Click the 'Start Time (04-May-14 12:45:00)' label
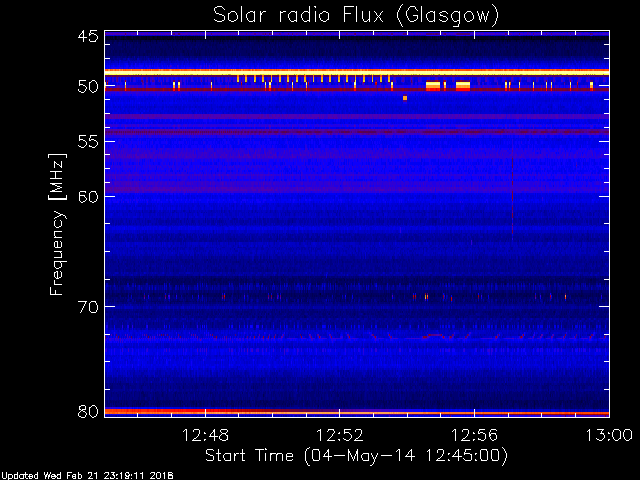Viewport: 640px width, 480px height. 356,456
